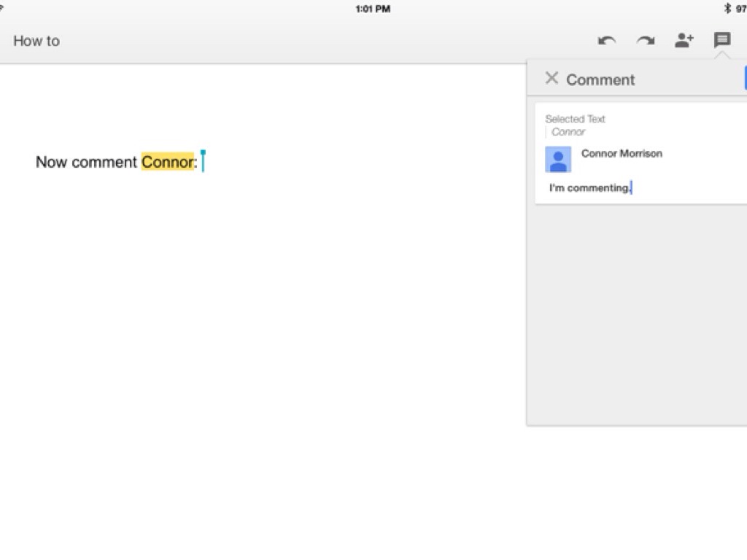Tap the Undo arrow in toolbar
Image resolution: width=747 pixels, height=560 pixels.
[606, 41]
